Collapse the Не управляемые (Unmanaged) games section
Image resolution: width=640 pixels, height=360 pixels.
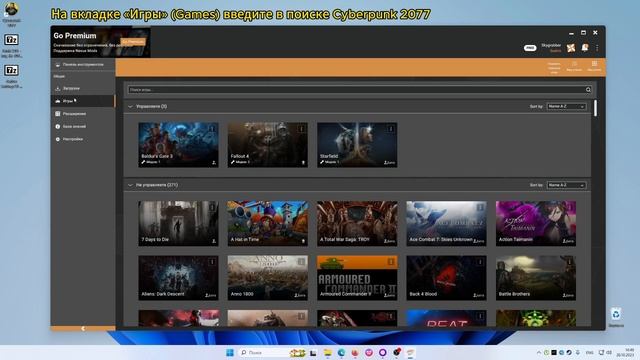click(x=130, y=185)
